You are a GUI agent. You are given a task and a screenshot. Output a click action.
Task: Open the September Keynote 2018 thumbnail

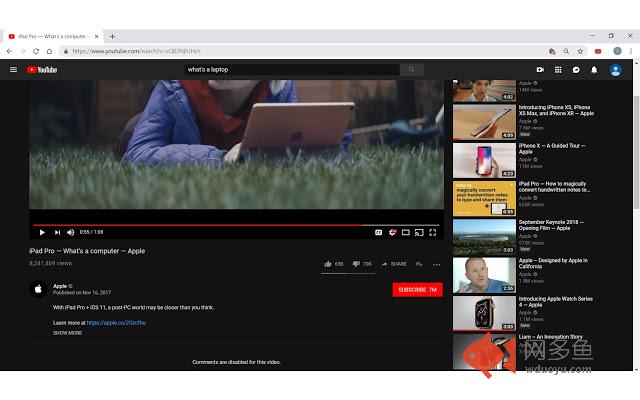[x=484, y=237]
